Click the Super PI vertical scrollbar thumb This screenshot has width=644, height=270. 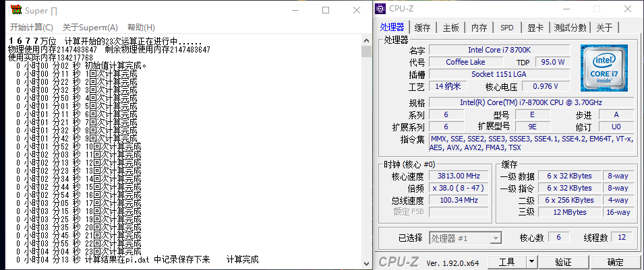(366, 52)
